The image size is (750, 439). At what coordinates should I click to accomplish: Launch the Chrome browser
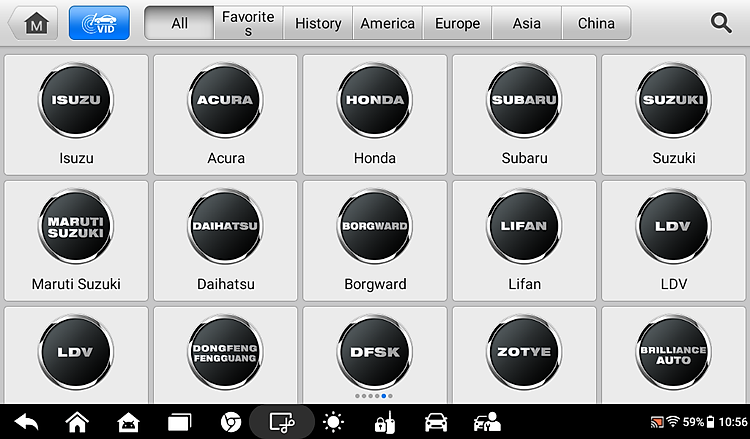pos(231,422)
